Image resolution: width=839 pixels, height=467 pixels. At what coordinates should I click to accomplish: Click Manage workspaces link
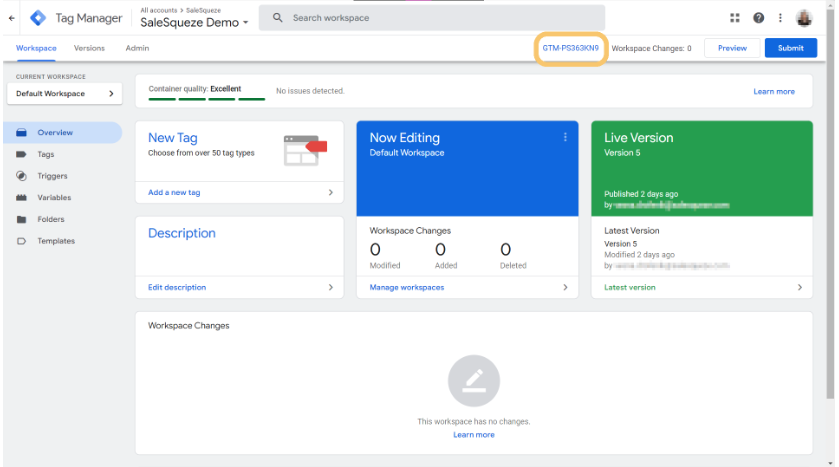tap(407, 287)
